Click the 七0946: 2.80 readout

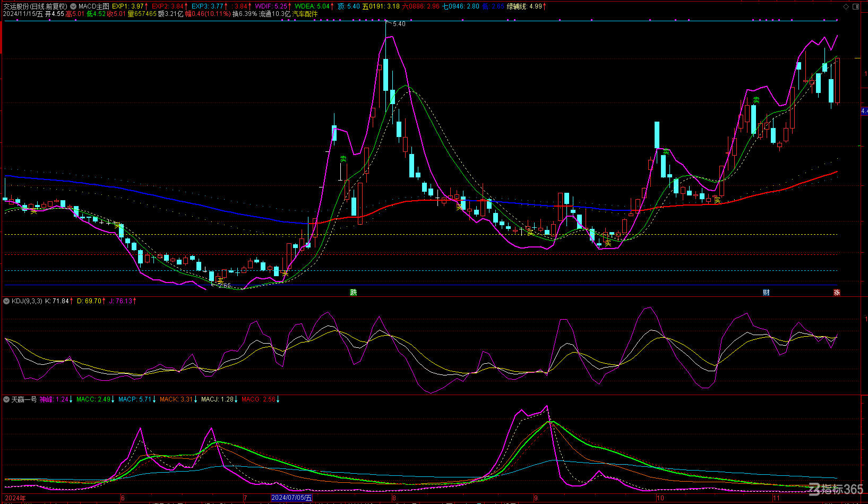coord(461,6)
